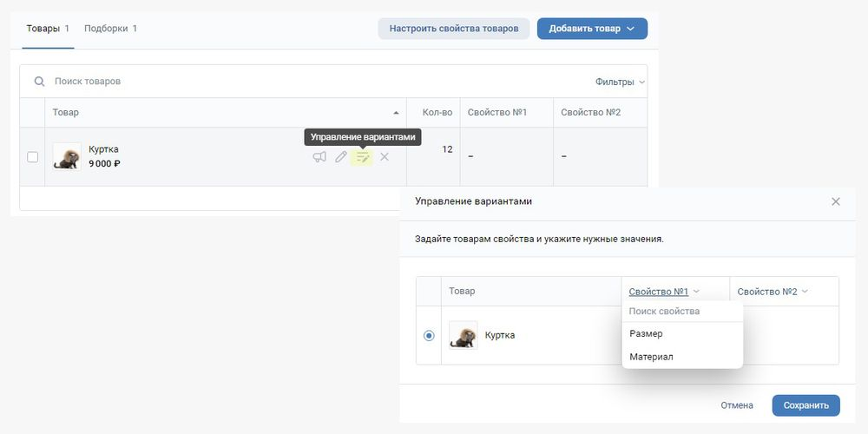Switch to the Подборки tab
868x434 pixels.
(x=111, y=29)
